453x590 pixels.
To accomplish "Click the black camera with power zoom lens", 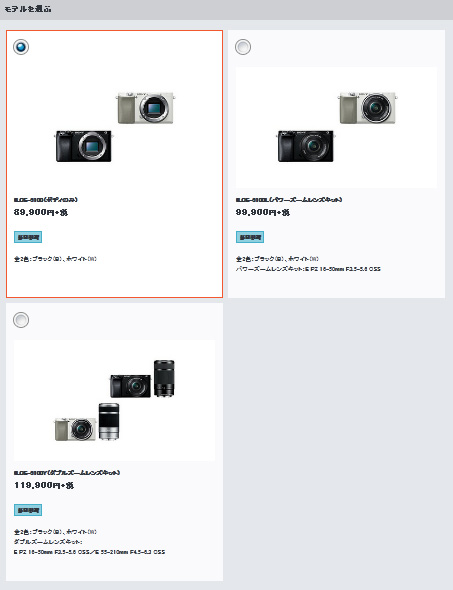I will click(x=306, y=146).
